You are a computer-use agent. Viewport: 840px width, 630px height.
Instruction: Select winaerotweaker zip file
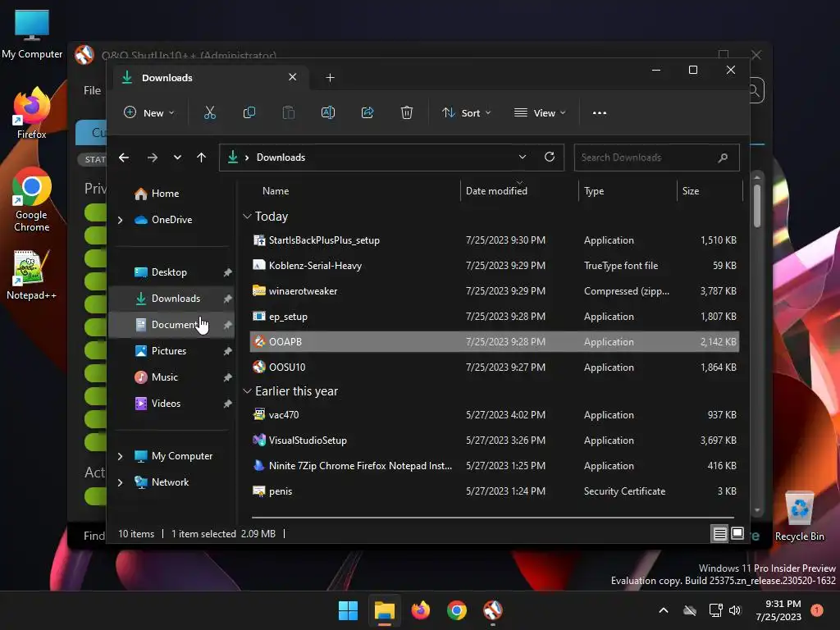pos(495,291)
